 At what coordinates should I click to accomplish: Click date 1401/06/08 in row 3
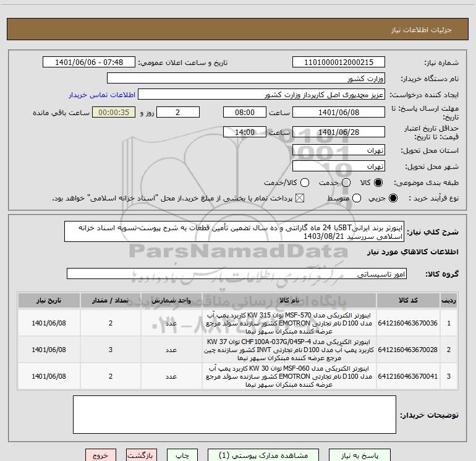(x=49, y=376)
